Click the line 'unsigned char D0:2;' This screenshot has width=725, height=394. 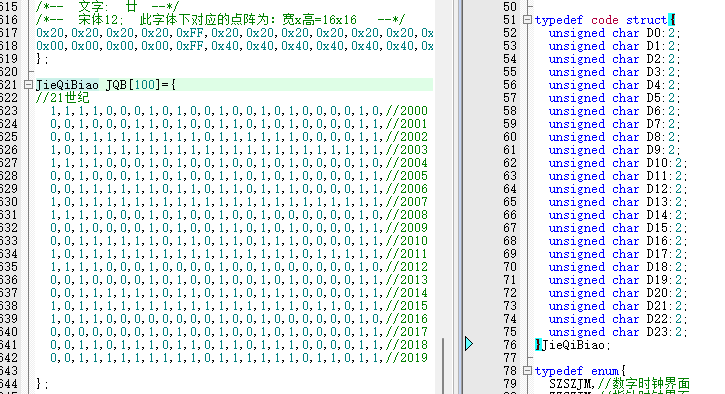[x=614, y=33]
